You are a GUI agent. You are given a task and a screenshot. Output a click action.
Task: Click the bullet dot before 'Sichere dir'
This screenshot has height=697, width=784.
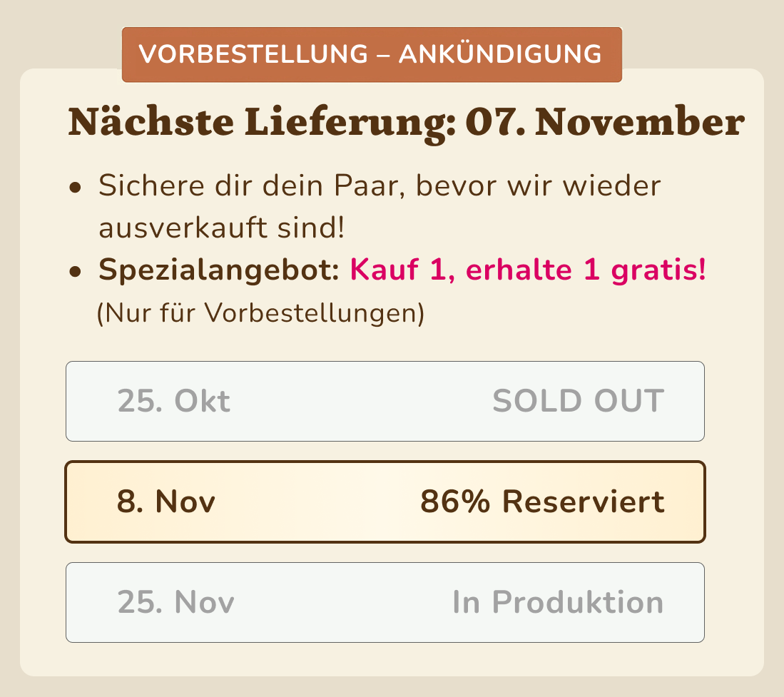75,188
